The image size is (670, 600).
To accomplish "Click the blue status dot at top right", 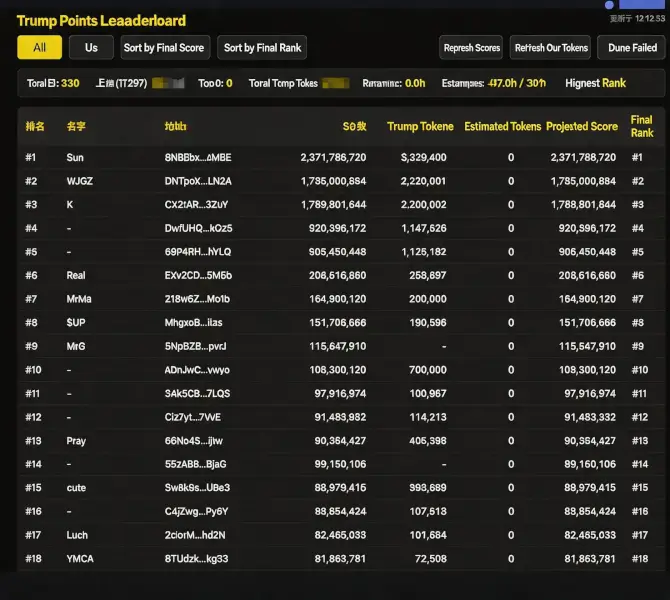I will (x=609, y=5).
